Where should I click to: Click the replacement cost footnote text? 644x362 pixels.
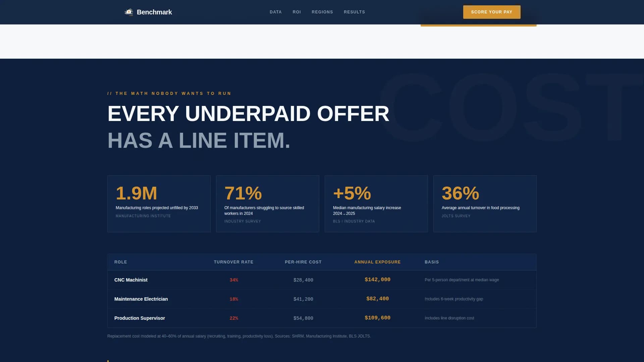pyautogui.click(x=239, y=336)
